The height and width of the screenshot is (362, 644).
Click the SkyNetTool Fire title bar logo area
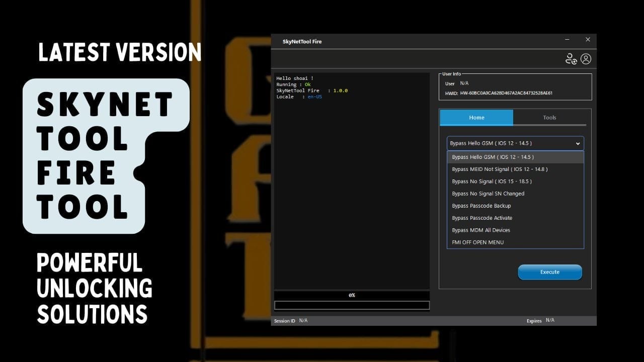[x=302, y=41]
